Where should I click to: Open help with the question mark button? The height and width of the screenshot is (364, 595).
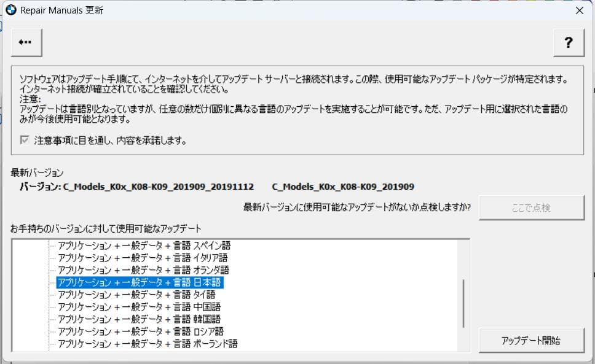point(568,42)
